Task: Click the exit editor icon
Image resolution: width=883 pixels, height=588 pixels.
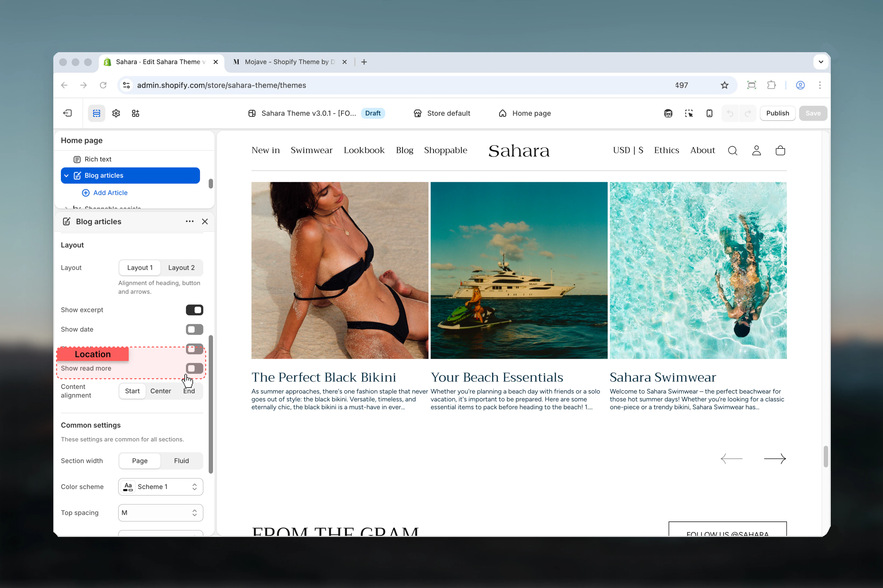Action: [68, 113]
